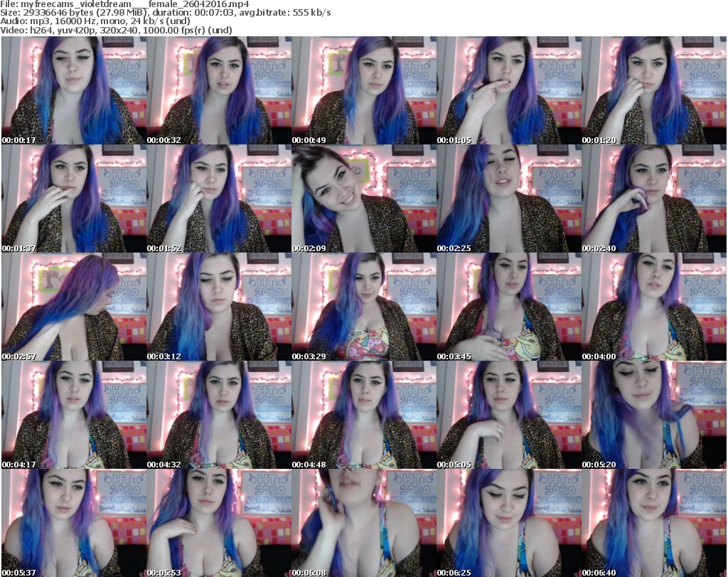Image resolution: width=728 pixels, height=577 pixels.
Task: Click the 'Audio: mp3, 16000 Hz' line
Action: [95, 21]
